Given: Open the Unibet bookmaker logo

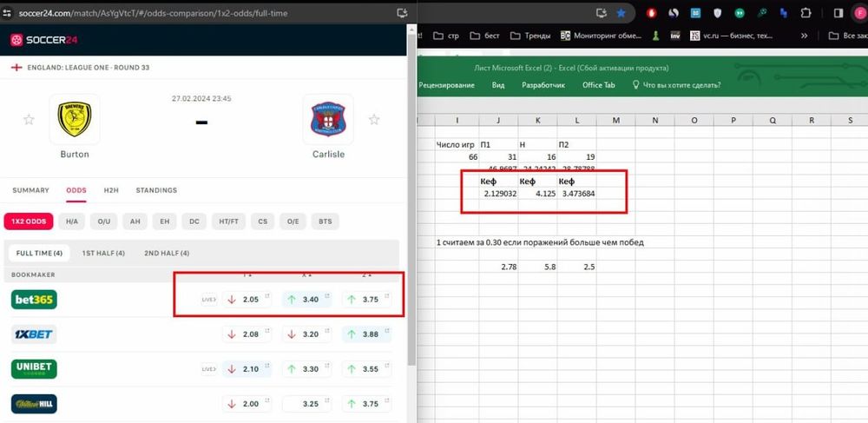Looking at the screenshot, I should 34,369.
